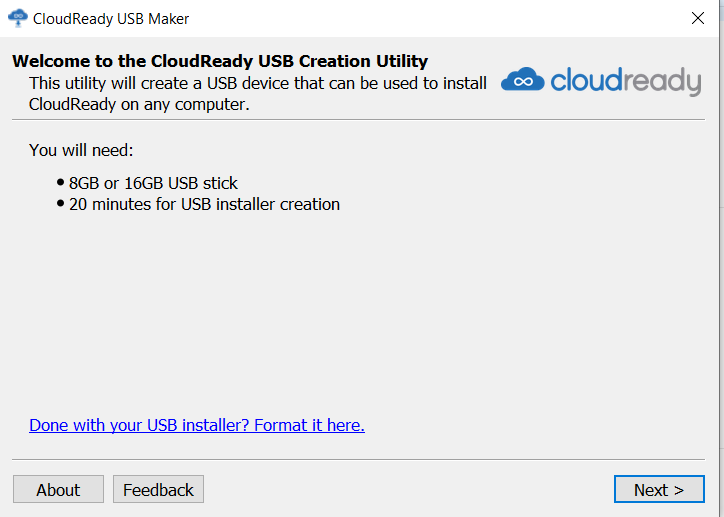Click the "CloudReady USB Maker" title text
Viewport: 724px width, 517px height.
click(111, 19)
